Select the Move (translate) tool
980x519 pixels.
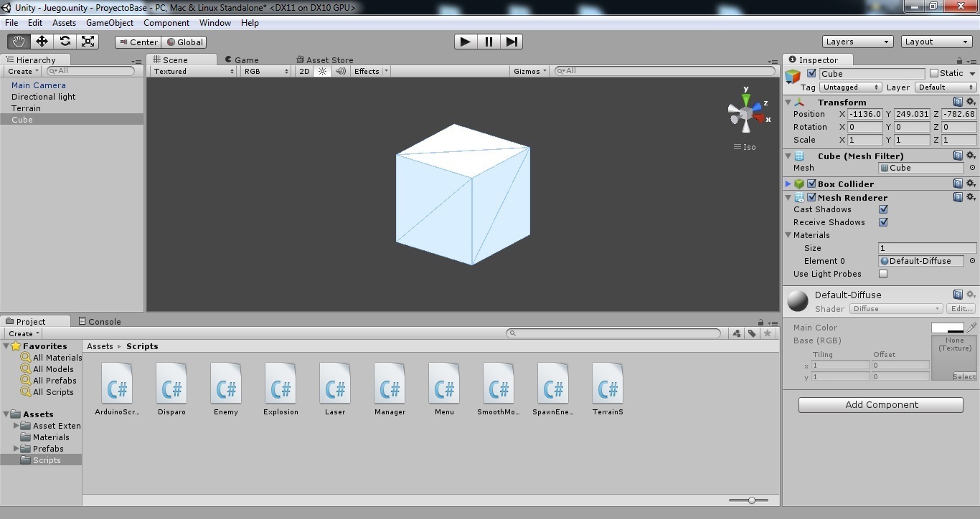(42, 42)
